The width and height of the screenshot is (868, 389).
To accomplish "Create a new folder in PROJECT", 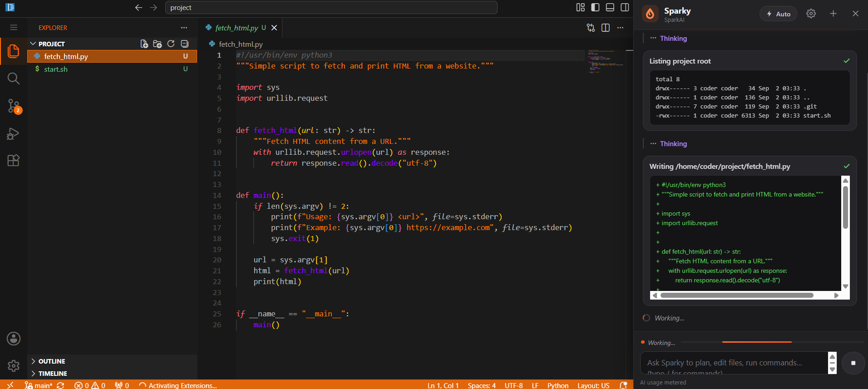I will coord(158,44).
